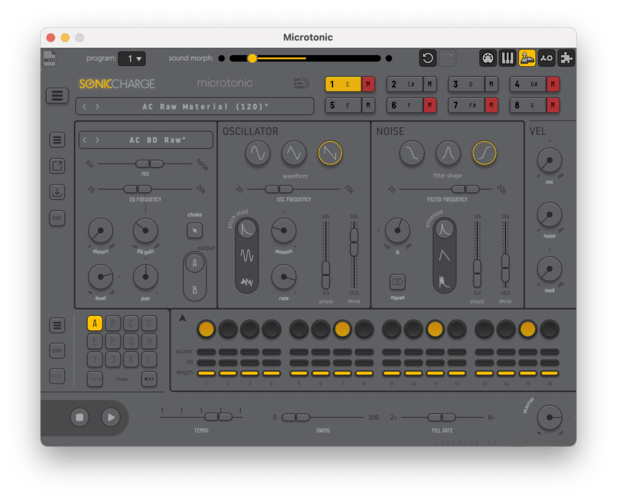The height and width of the screenshot is (500, 617).
Task: Select low-pass noise filter shape
Action: pyautogui.click(x=412, y=153)
